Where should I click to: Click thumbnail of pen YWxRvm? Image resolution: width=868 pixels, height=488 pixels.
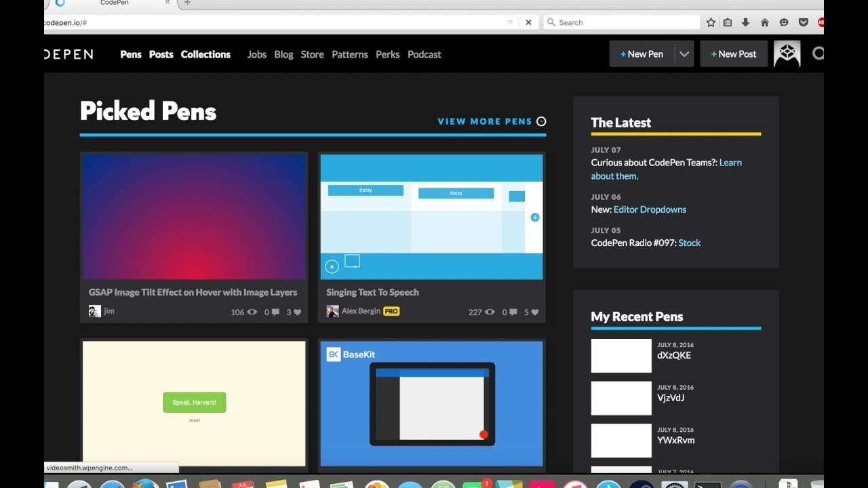click(621, 441)
